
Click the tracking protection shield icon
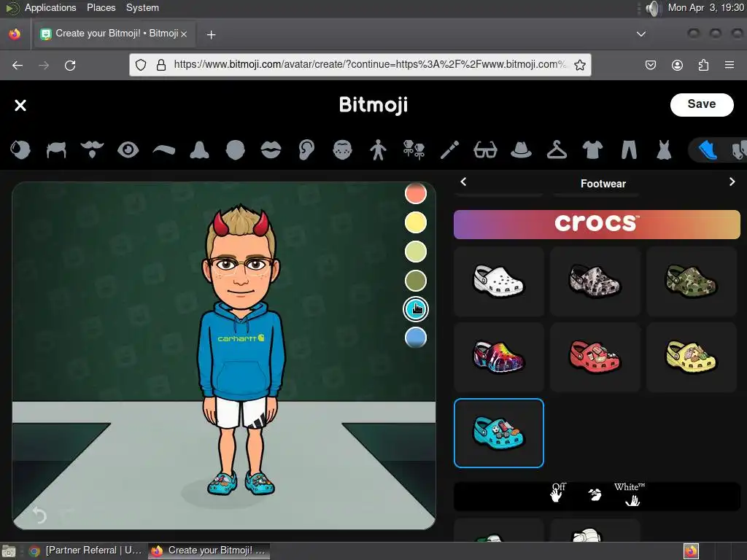[141, 65]
